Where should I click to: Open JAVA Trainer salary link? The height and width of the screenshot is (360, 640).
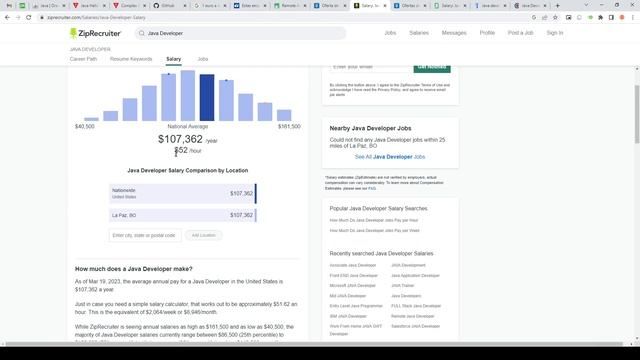402,286
